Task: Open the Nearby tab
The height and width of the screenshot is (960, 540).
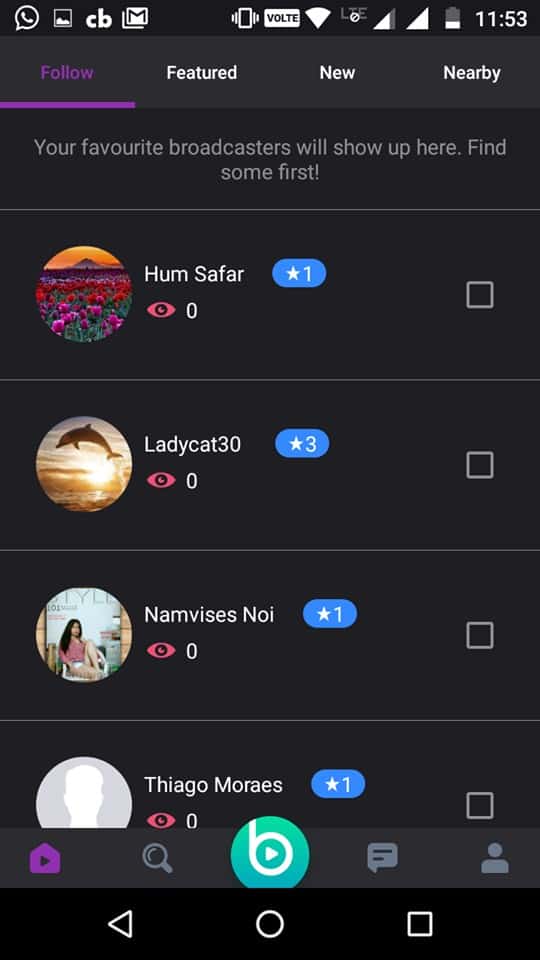Action: tap(472, 72)
